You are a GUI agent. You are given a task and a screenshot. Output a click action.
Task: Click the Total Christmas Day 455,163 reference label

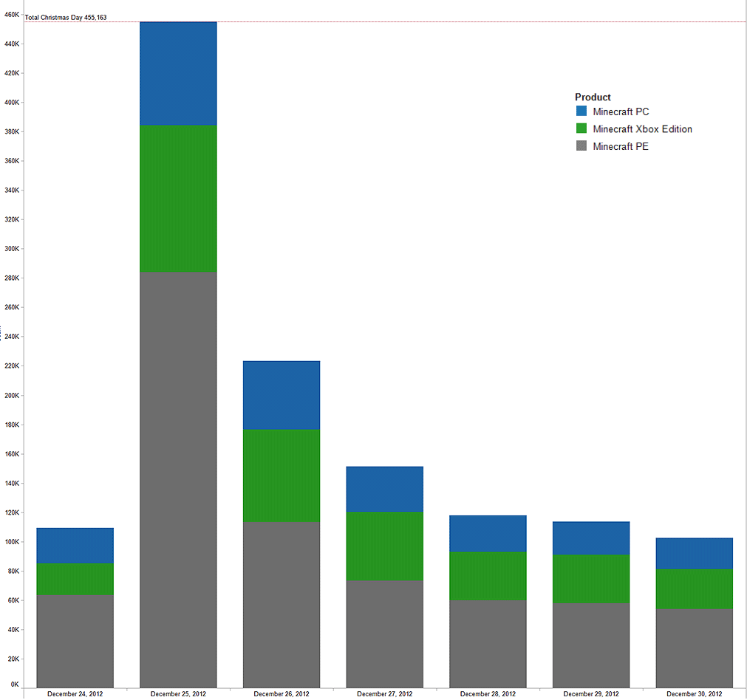click(x=66, y=17)
